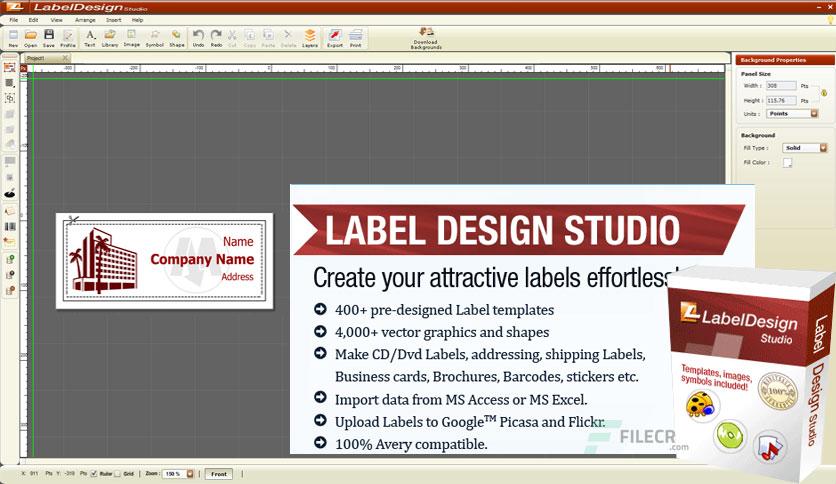Click the barcode icon in left sidebar

pos(10,227)
